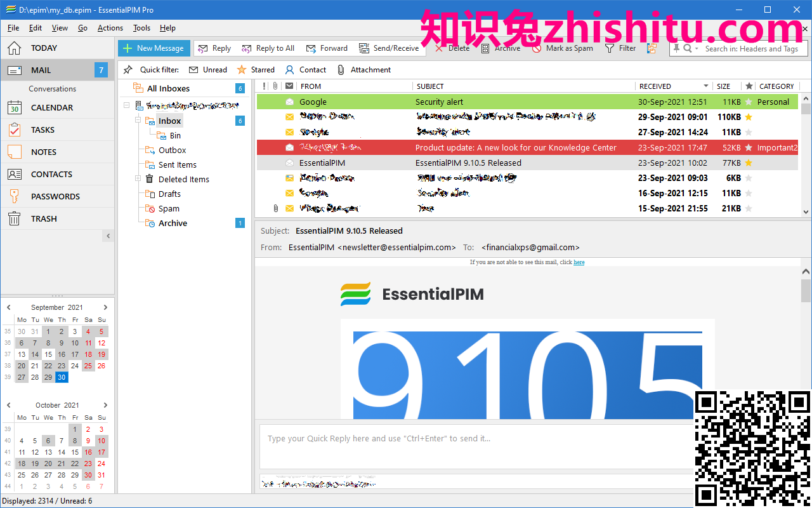Viewport: 812px width, 508px height.
Task: Click the search Headers and Tags field
Action: point(752,48)
